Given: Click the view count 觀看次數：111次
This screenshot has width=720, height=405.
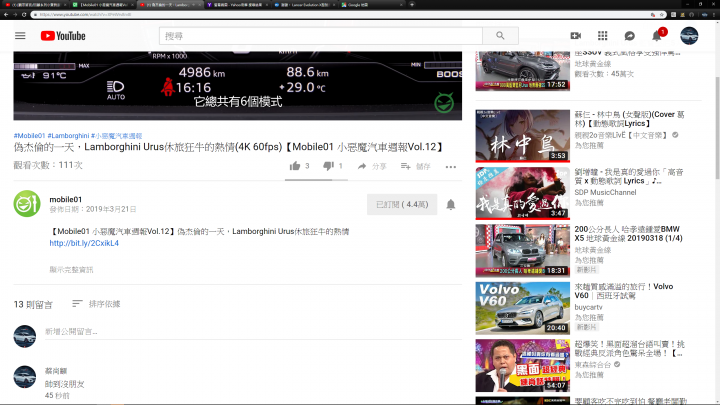Looking at the screenshot, I should point(48,165).
